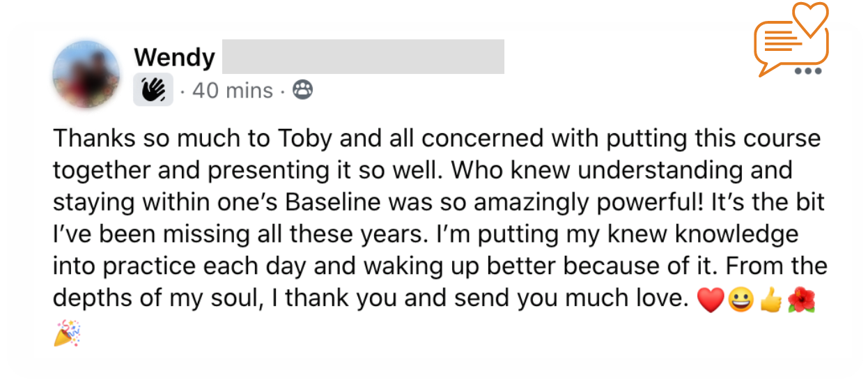Viewport: 868px width, 380px height.
Task: Click the thumbs up emoji
Action: point(768,301)
